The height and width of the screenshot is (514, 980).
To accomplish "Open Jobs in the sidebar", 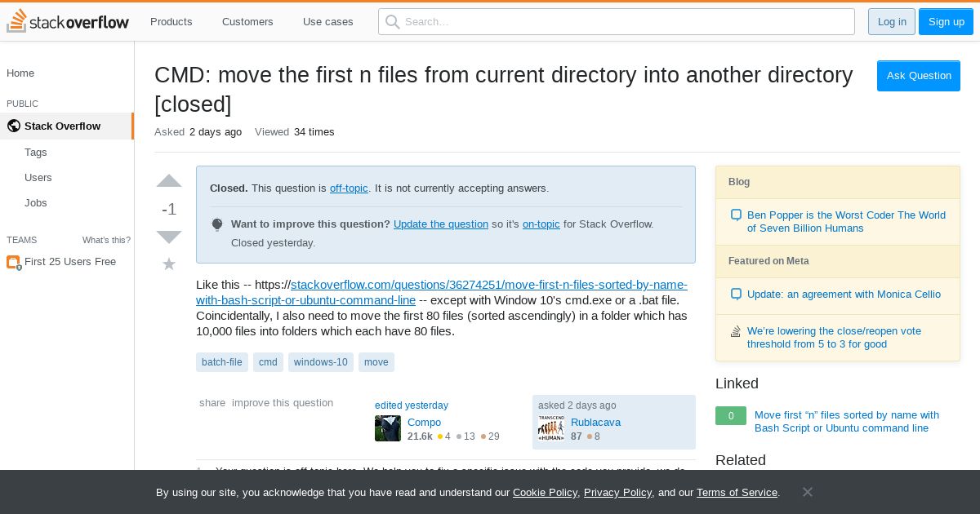I will point(36,203).
